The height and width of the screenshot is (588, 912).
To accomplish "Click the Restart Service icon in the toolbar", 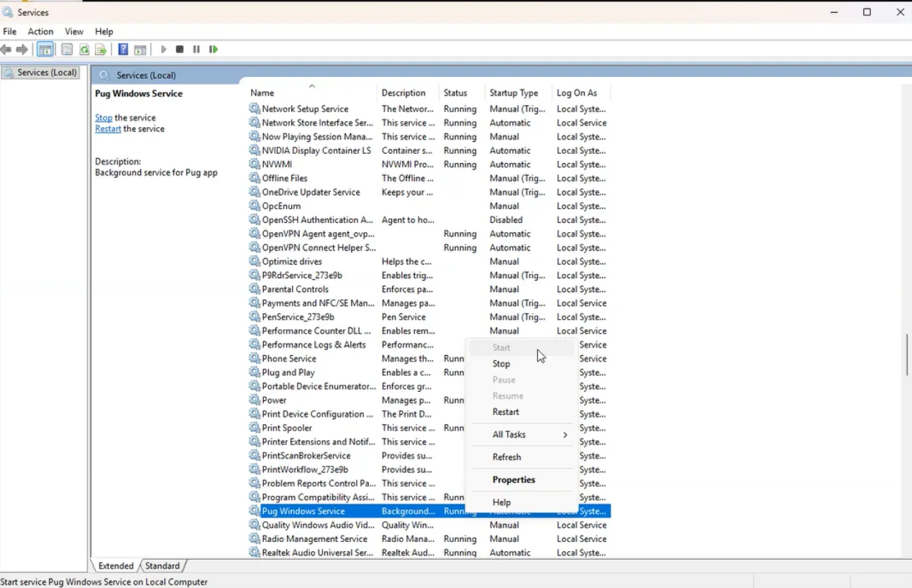I will coord(214,50).
